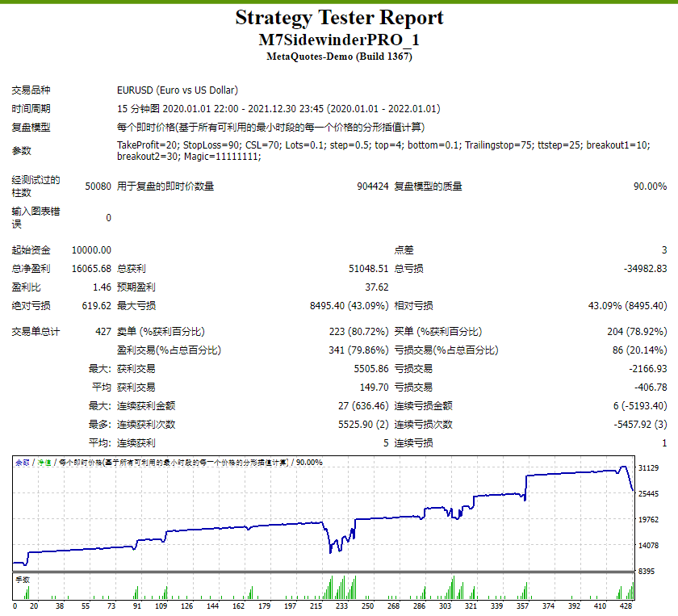The width and height of the screenshot is (678, 616).
Task: Click maximal consecutive loss -5457.92 (3)
Action: coord(640,425)
